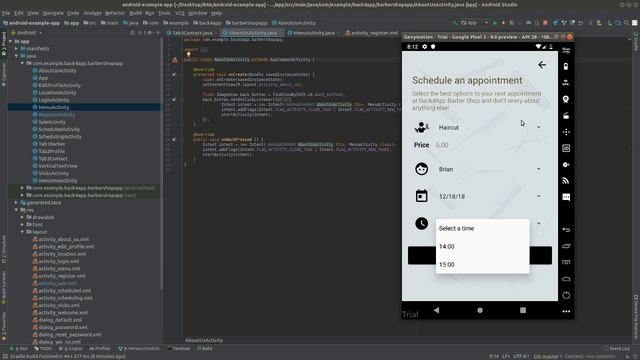This screenshot has height=360, width=640.
Task: Open the Logcat tool window
Action: click(x=71, y=349)
